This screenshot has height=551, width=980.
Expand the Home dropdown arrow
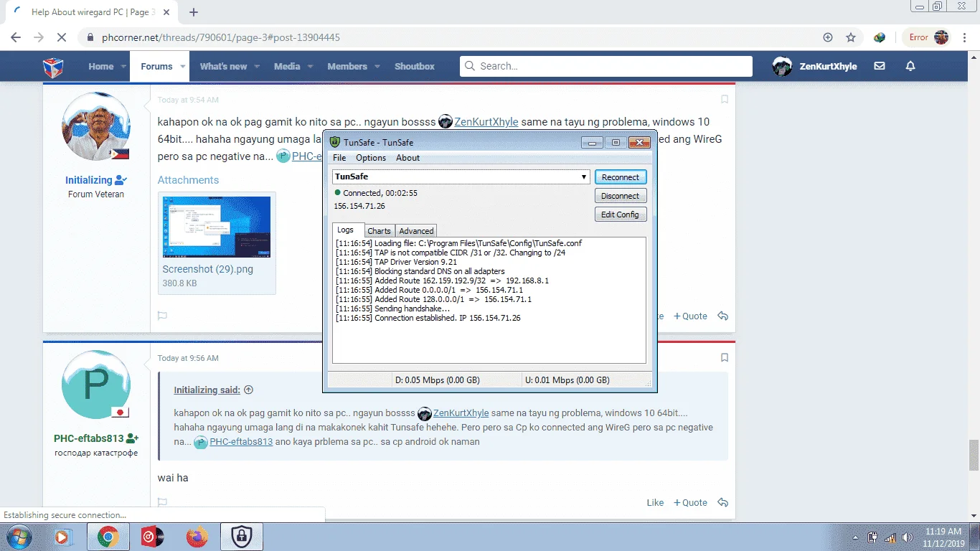[123, 66]
